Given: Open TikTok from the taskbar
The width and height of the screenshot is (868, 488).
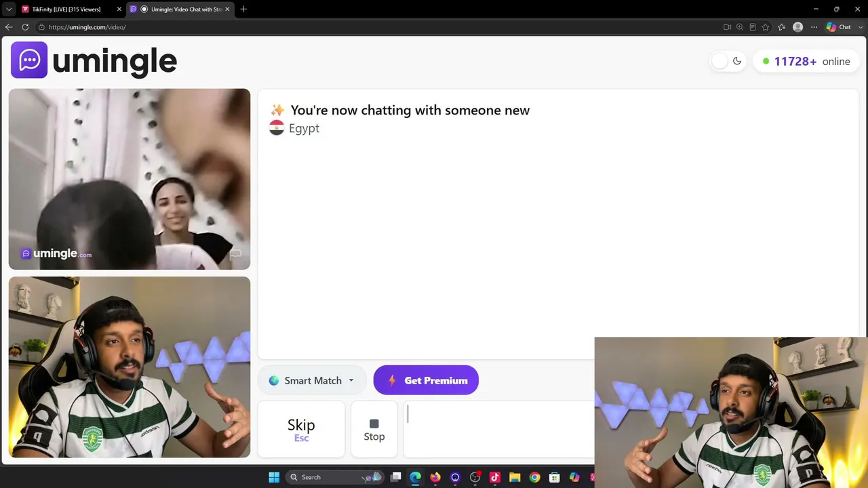Looking at the screenshot, I should [495, 477].
